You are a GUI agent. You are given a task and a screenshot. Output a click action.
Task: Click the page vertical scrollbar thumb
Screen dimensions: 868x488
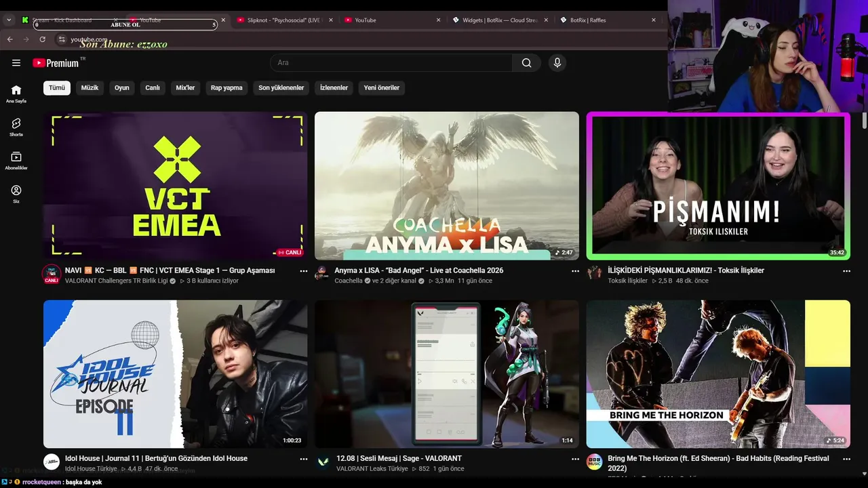click(x=864, y=121)
